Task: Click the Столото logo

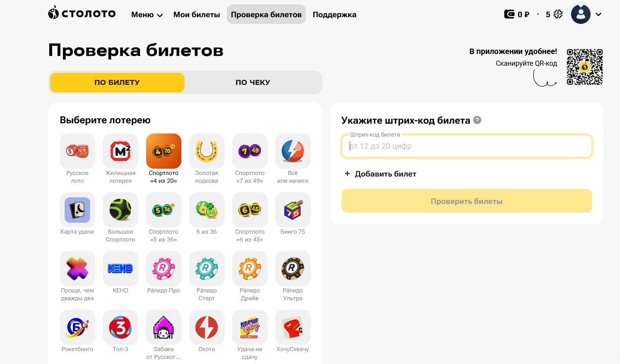Action: 82,13
